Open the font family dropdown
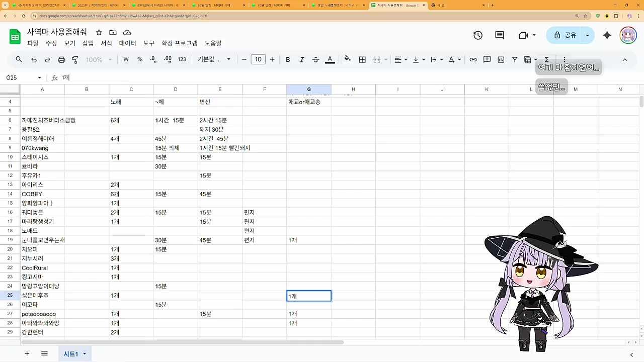The height and width of the screenshot is (362, 644). click(x=214, y=59)
